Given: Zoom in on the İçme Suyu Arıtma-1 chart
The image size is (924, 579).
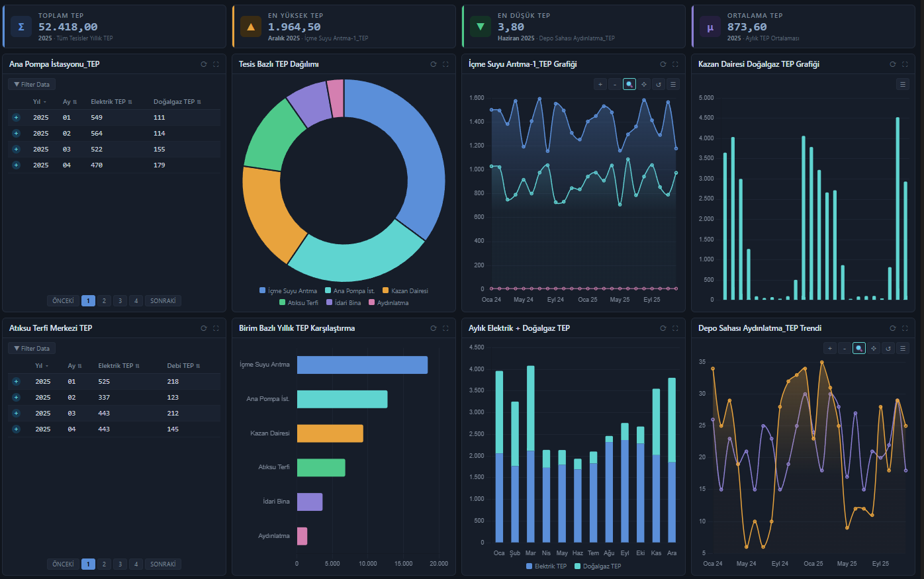Looking at the screenshot, I should click(x=600, y=84).
